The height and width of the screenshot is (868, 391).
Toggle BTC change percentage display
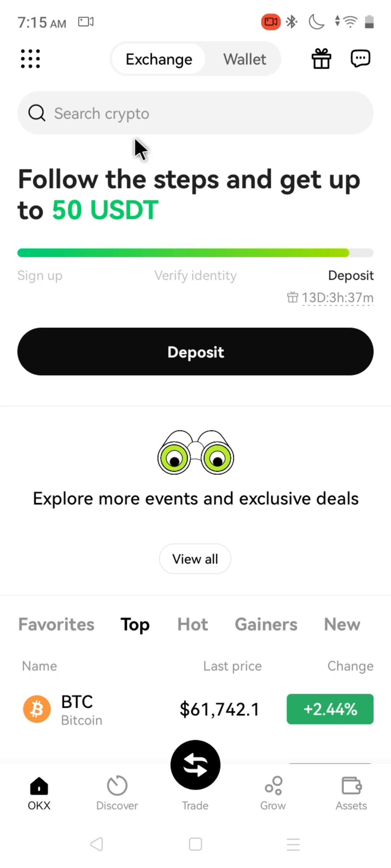[x=330, y=709]
